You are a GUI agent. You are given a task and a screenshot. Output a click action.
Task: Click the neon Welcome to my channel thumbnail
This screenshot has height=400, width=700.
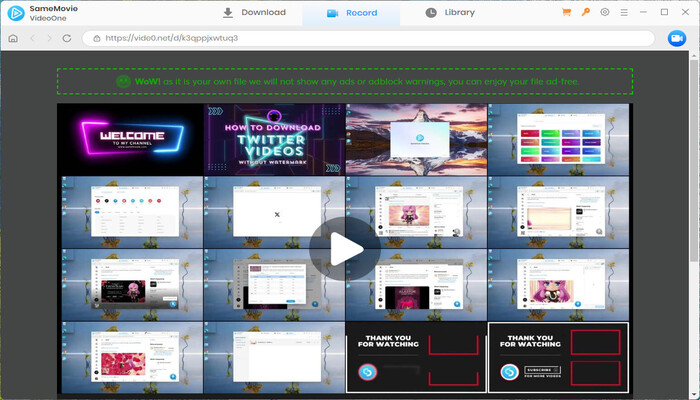tap(133, 139)
